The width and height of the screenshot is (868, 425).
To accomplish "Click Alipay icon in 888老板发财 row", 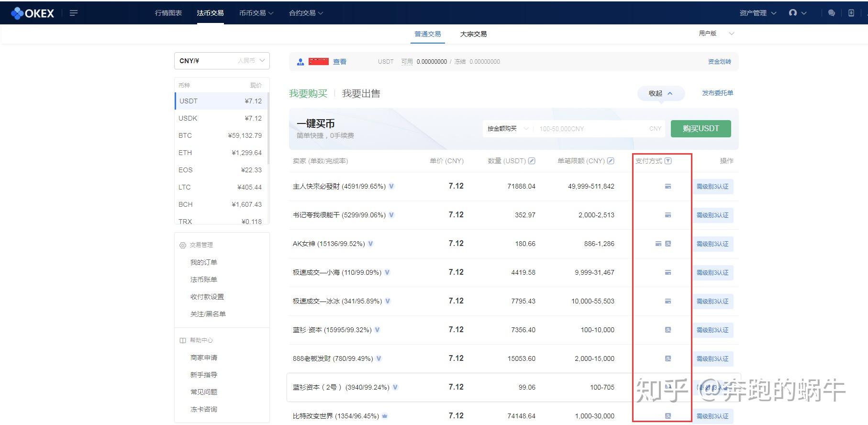I will 668,358.
